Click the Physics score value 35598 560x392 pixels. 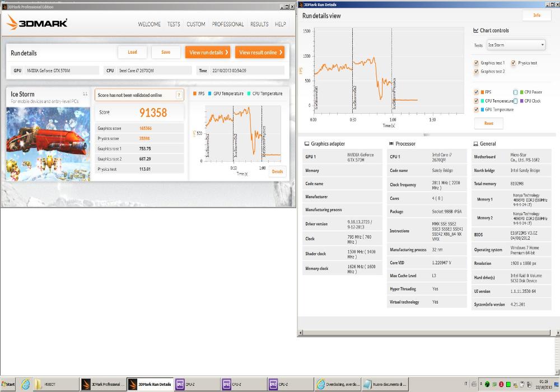point(144,138)
